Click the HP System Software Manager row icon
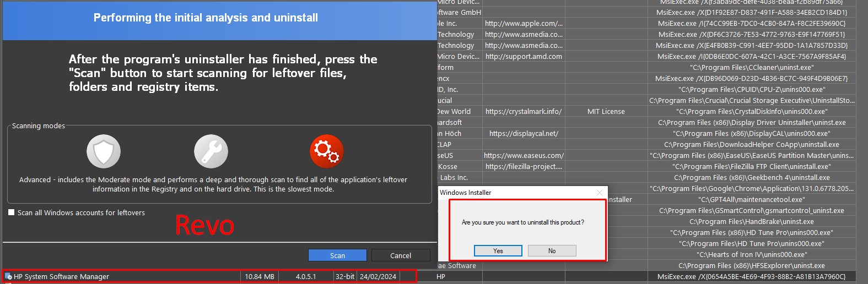This screenshot has height=284, width=868. click(8, 276)
